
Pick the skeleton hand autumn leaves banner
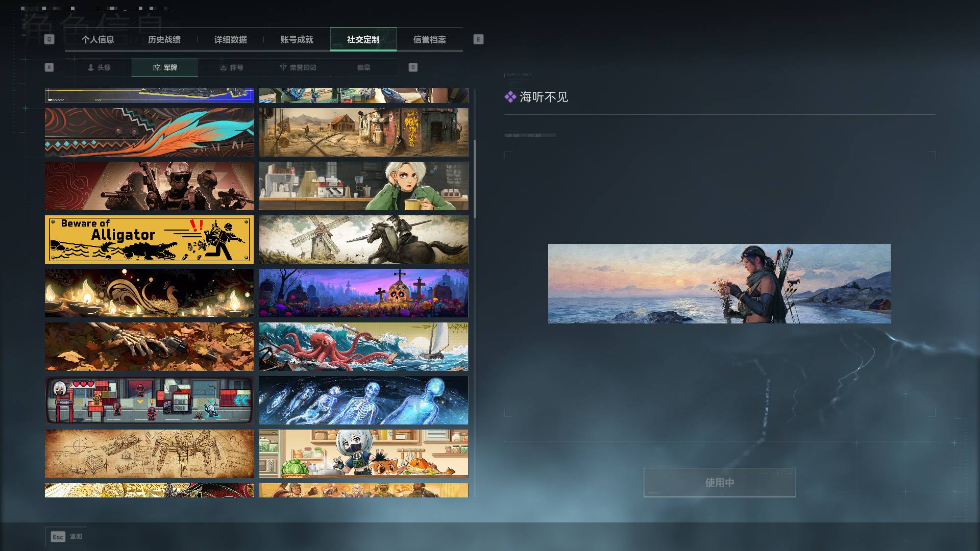[x=149, y=346]
